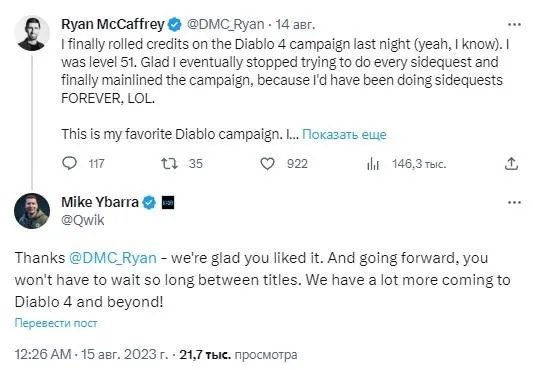Viewport: 533px width, 370px height.
Task: Expand tweet with Показать еще link
Action: (x=344, y=135)
